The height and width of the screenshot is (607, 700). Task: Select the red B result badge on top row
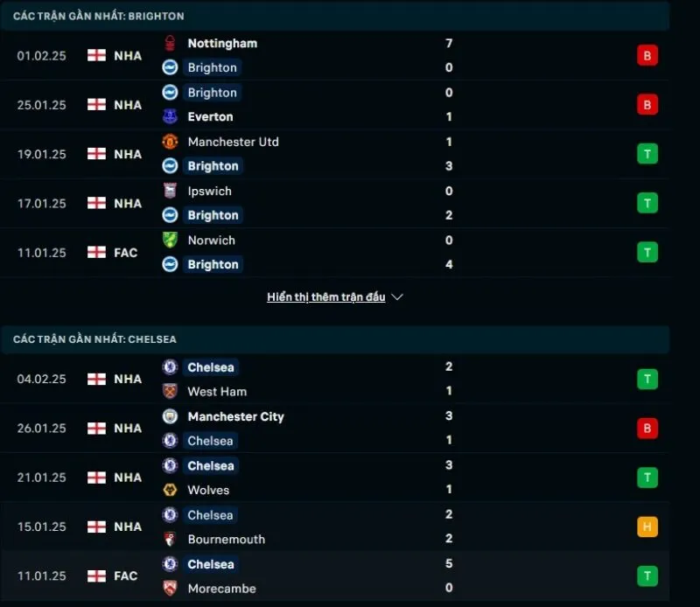647,54
